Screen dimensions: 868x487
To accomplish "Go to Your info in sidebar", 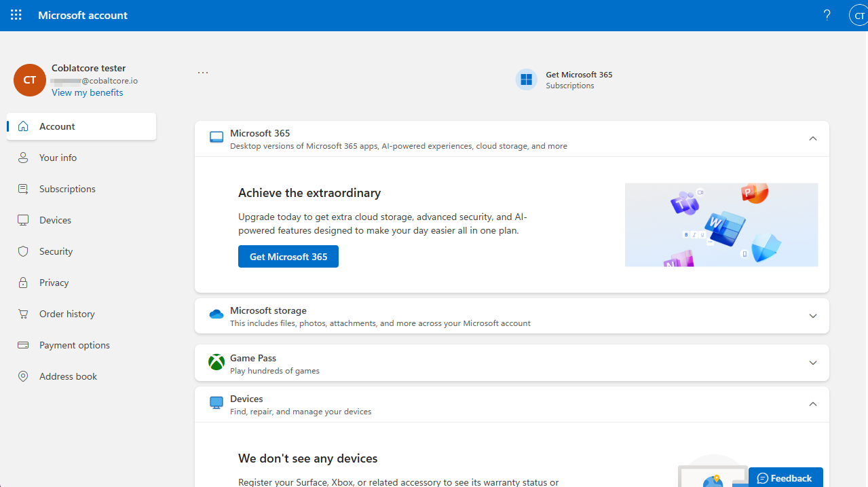I will [x=58, y=158].
